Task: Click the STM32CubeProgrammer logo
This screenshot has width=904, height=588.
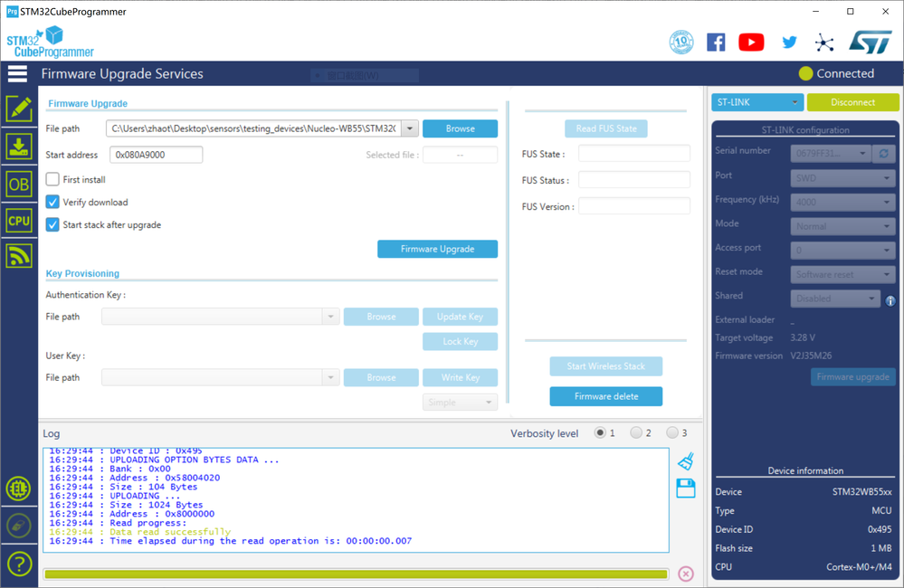Action: 50,43
